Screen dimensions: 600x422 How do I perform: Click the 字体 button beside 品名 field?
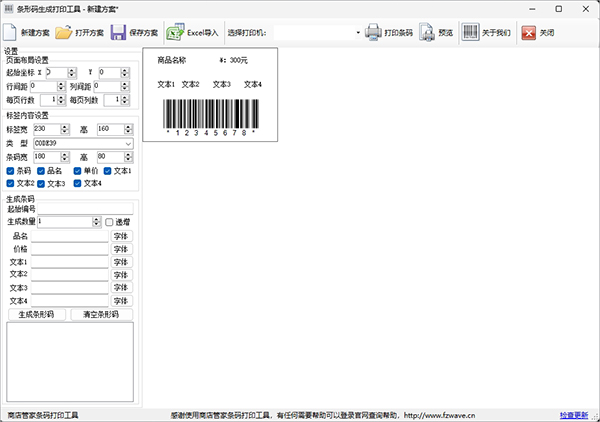click(121, 236)
